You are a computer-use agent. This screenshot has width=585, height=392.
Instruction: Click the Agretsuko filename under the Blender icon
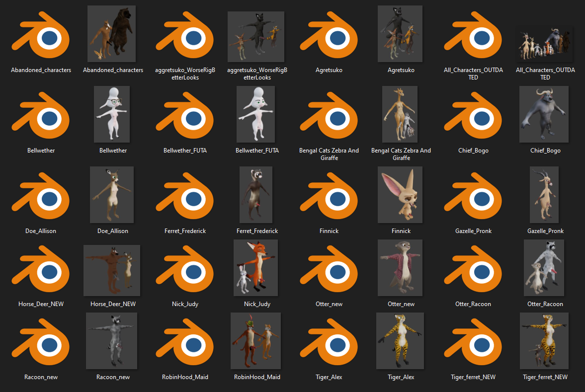329,70
